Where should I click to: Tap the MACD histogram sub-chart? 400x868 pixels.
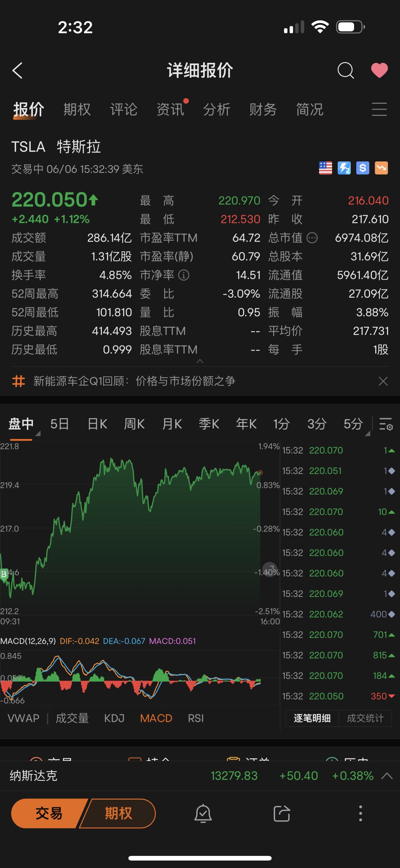[140, 677]
